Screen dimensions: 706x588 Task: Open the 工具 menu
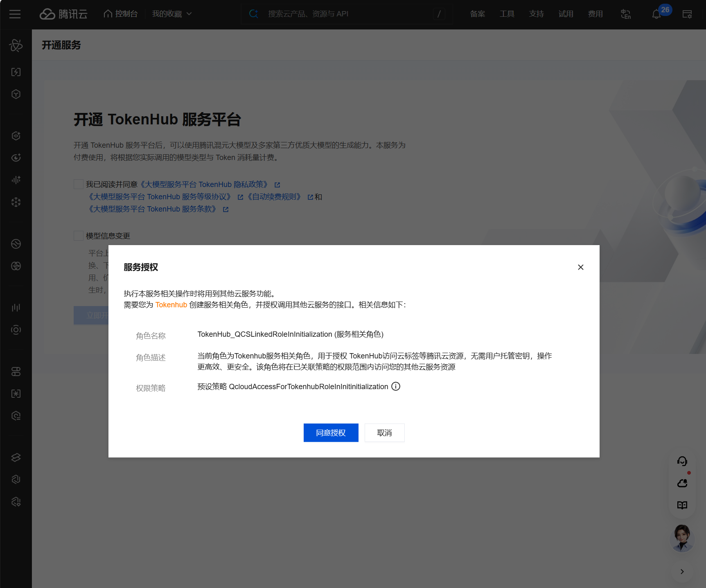tap(507, 14)
